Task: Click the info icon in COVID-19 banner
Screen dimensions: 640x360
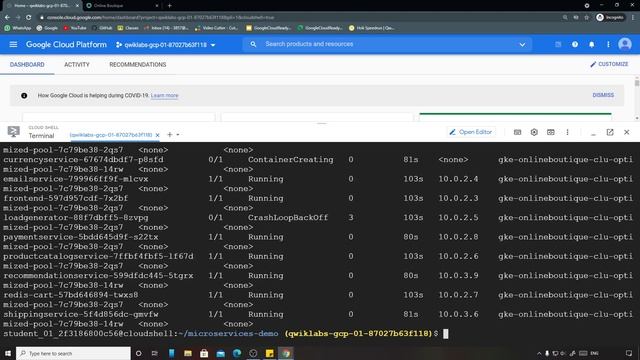Action: 24,96
